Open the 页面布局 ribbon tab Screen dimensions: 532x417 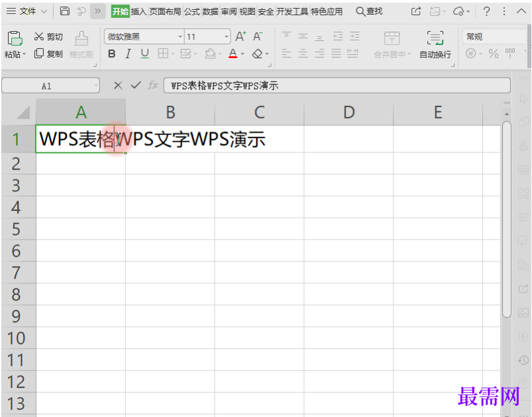coord(165,11)
